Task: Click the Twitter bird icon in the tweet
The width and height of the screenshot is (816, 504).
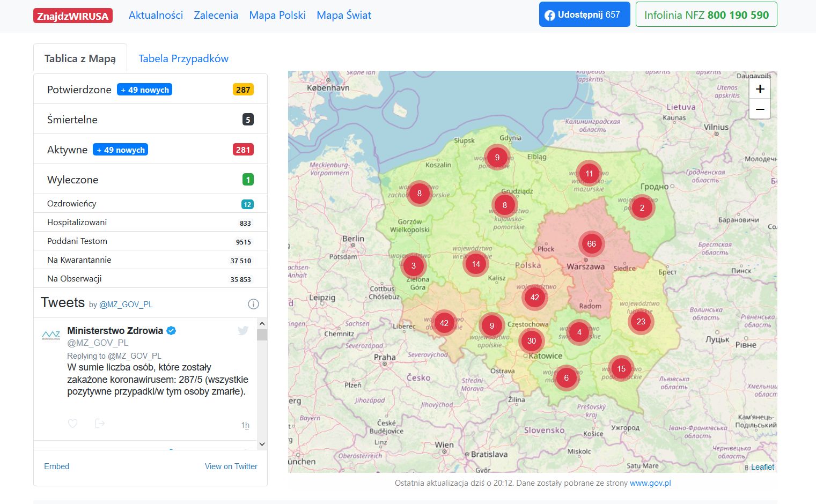Action: click(243, 330)
